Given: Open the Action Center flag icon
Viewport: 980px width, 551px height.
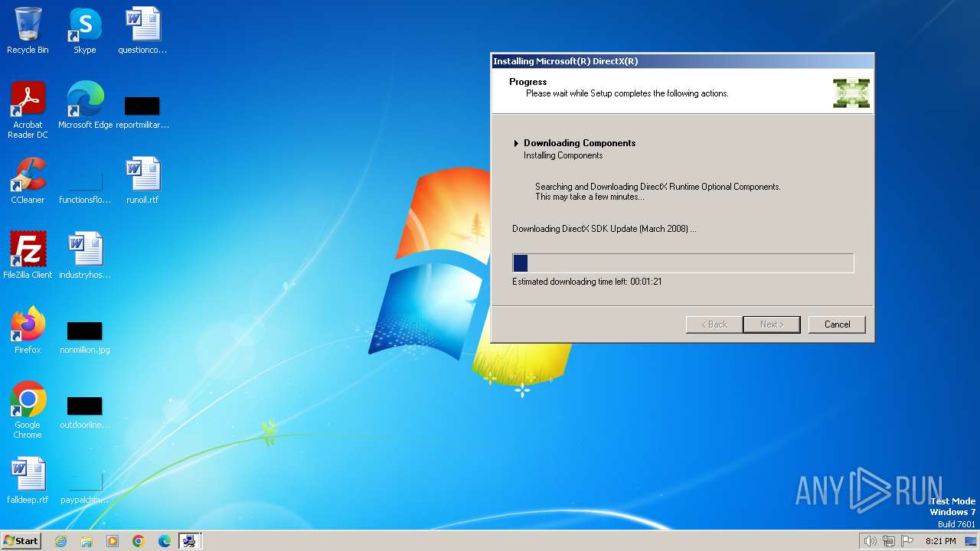Looking at the screenshot, I should tap(907, 541).
